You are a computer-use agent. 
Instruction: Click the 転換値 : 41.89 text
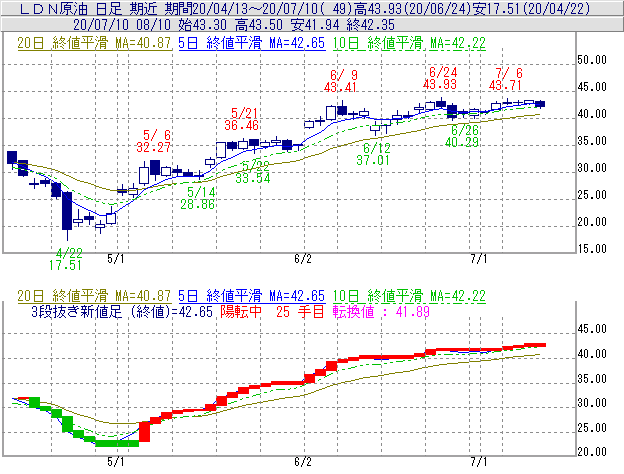381,311
